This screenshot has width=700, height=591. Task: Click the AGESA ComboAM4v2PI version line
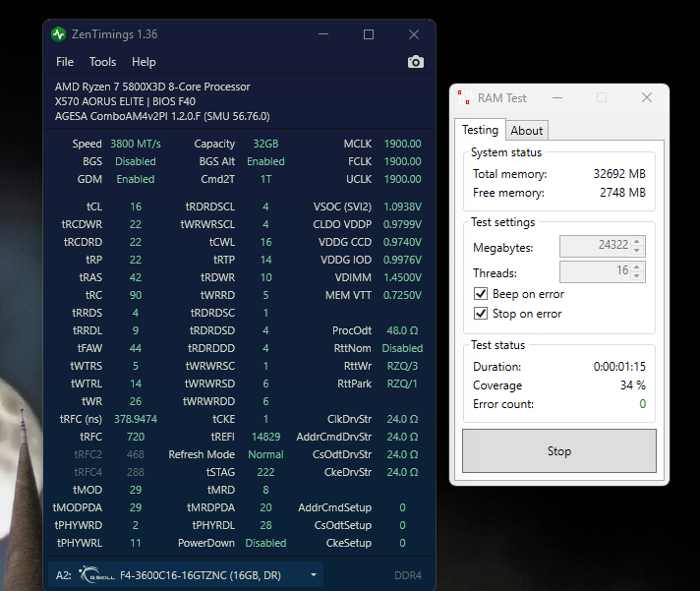click(x=162, y=116)
